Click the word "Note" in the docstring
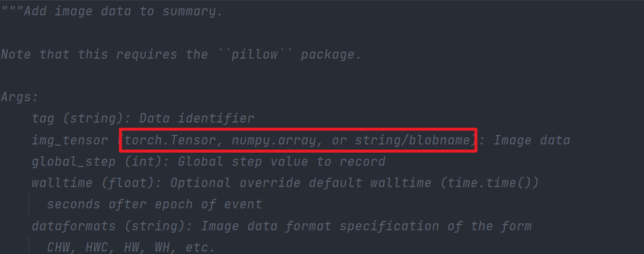The width and height of the screenshot is (644, 254). pos(17,54)
